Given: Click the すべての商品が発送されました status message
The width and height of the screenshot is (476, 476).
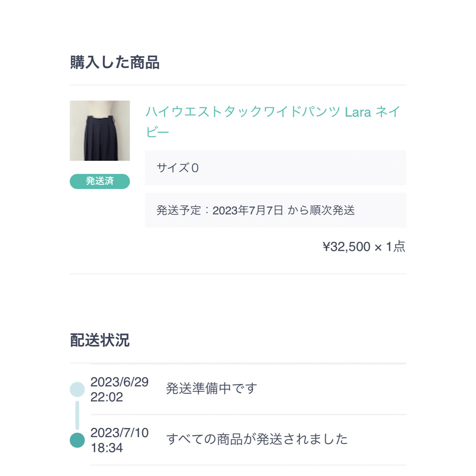Looking at the screenshot, I should click(x=257, y=439).
